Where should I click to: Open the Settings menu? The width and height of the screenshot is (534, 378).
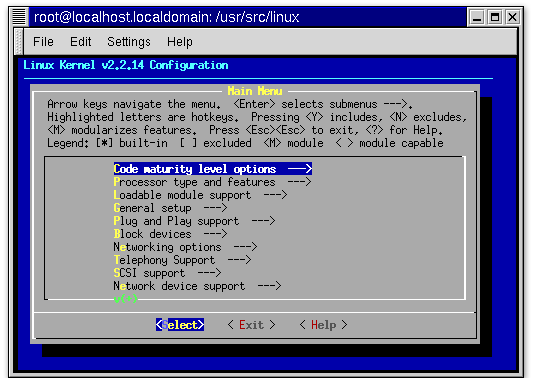point(129,42)
